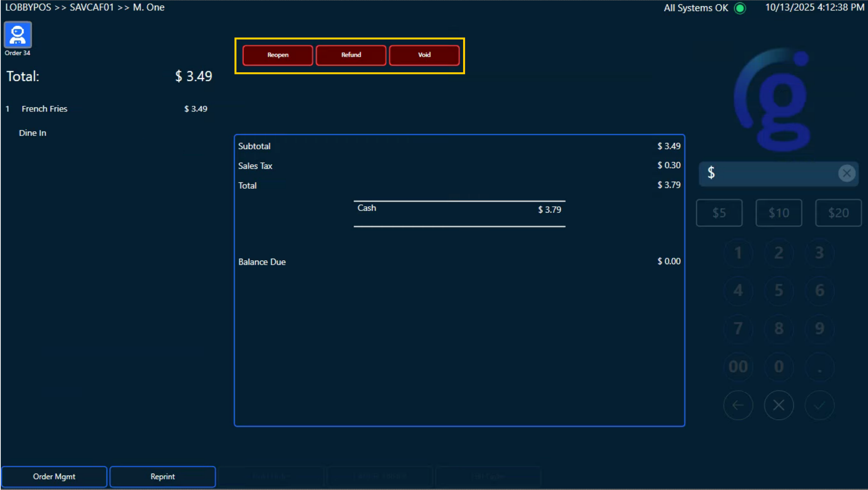Screen dimensions: 868x490
Task: Open Order Mgmt
Action: [54, 476]
